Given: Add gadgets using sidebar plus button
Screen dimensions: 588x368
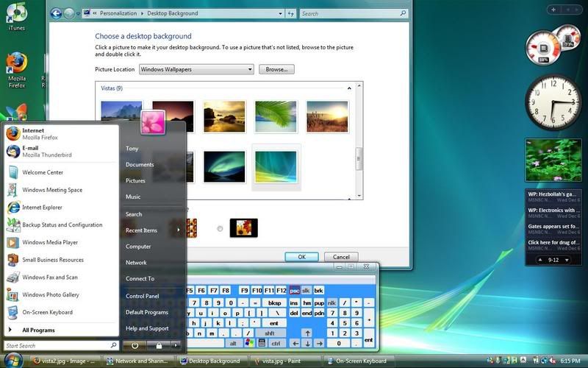Looking at the screenshot, I should pyautogui.click(x=553, y=10).
